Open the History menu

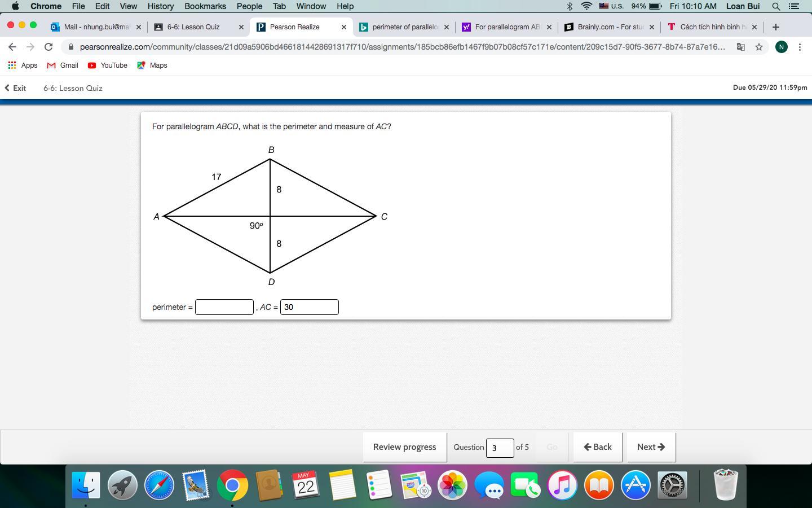coord(161,6)
